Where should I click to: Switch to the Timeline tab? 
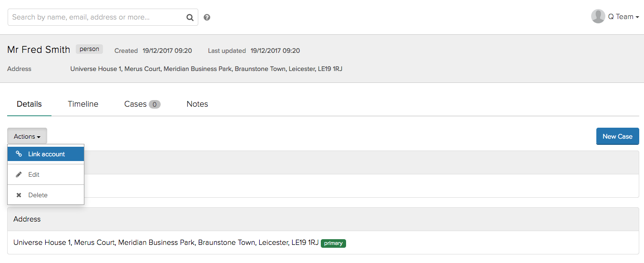[x=83, y=104]
